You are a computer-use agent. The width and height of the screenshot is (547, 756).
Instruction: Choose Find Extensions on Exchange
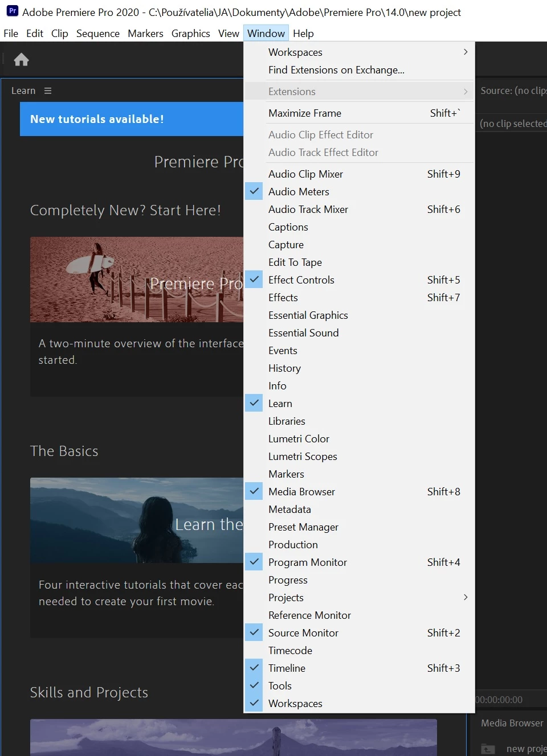tap(359, 70)
